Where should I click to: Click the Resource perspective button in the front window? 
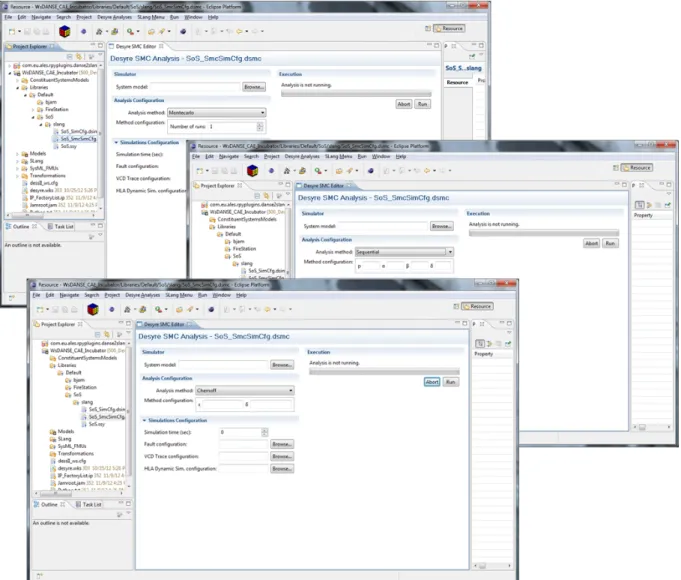click(477, 306)
